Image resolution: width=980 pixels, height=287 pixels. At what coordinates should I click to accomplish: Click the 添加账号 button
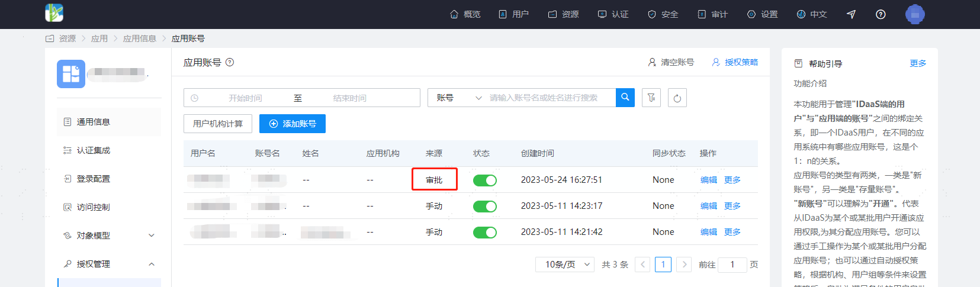(293, 124)
